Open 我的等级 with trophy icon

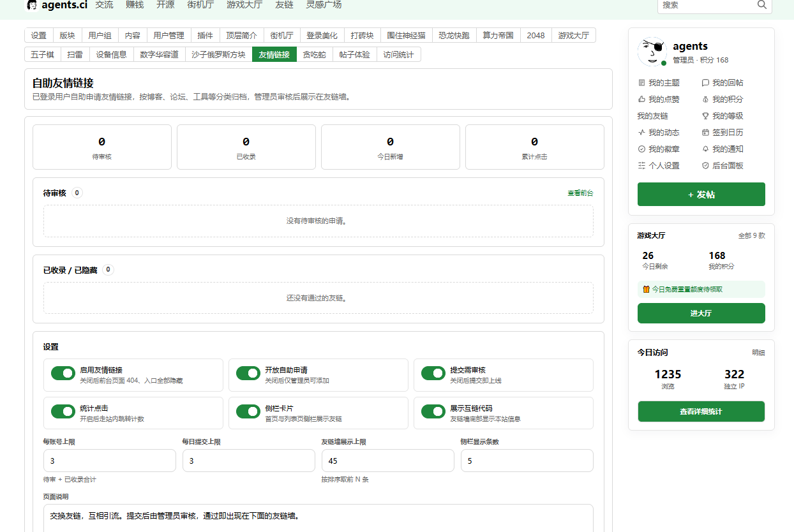pos(723,116)
